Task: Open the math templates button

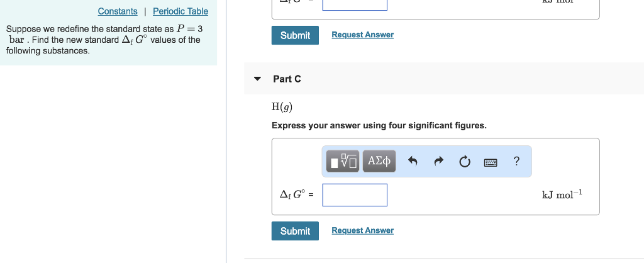Action: point(343,161)
